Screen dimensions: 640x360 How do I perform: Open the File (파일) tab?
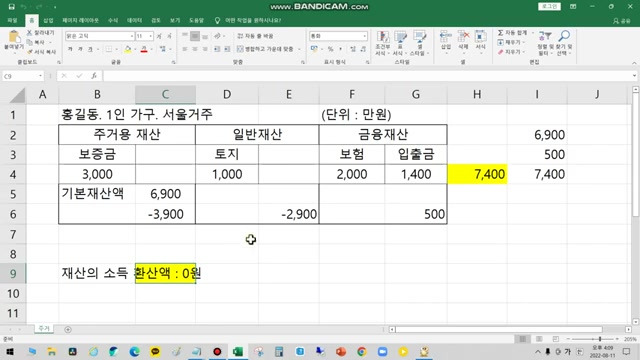(x=12, y=20)
